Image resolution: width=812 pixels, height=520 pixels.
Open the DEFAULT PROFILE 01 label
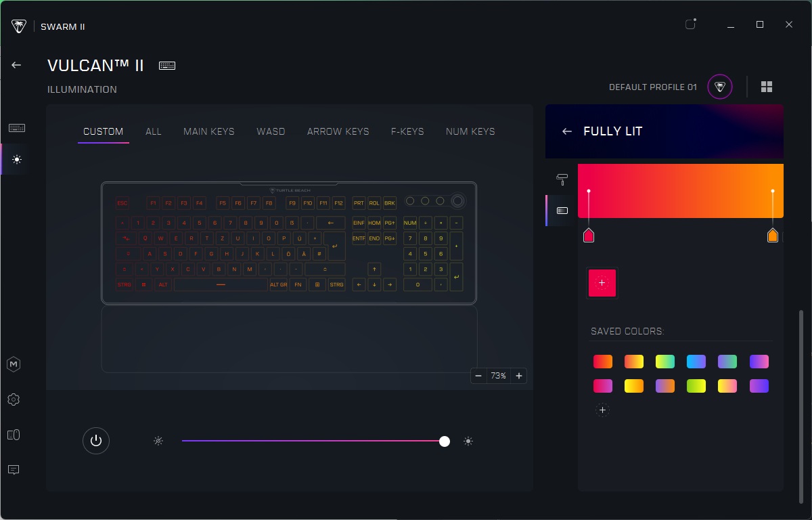(653, 87)
